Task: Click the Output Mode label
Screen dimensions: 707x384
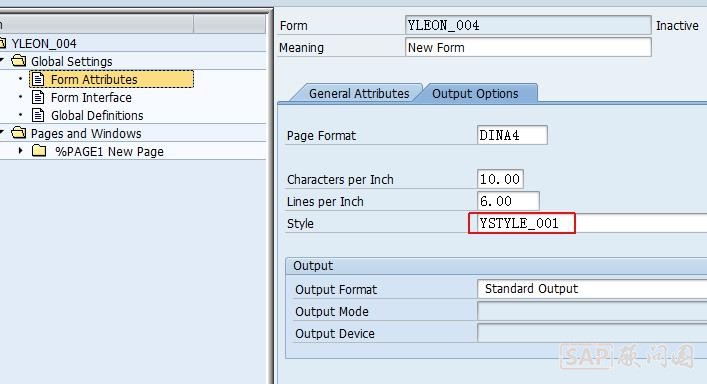Action: pos(331,311)
